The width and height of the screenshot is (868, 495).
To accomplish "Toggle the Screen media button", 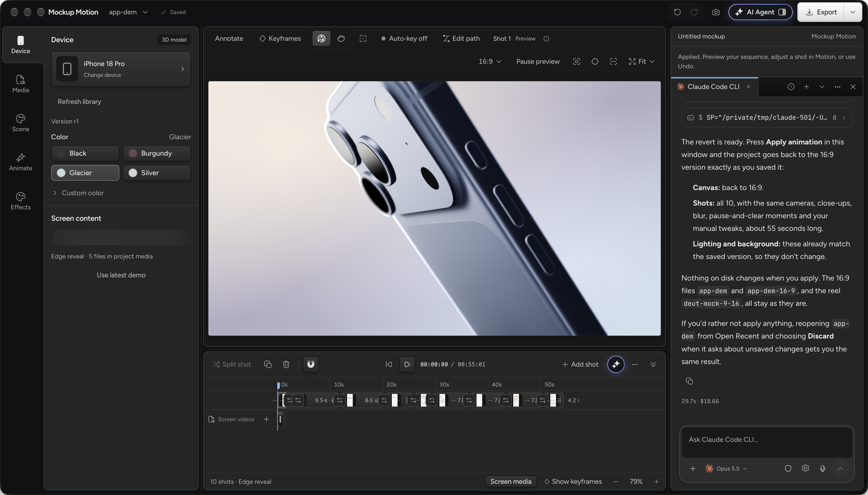I will click(510, 482).
